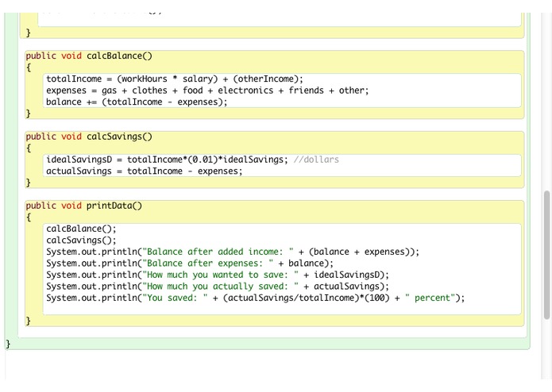
Task: Click the closing brace of the calcSavings method
Action: pyautogui.click(x=28, y=183)
